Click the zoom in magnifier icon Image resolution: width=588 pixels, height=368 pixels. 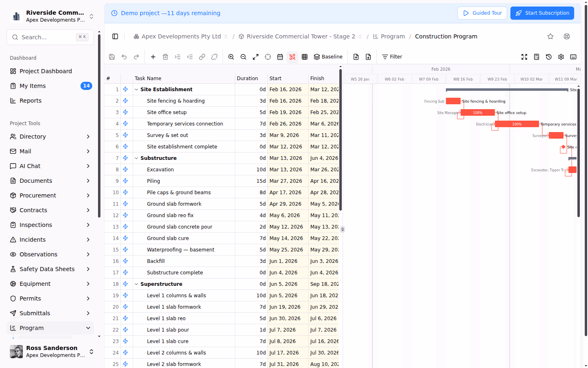pos(231,57)
